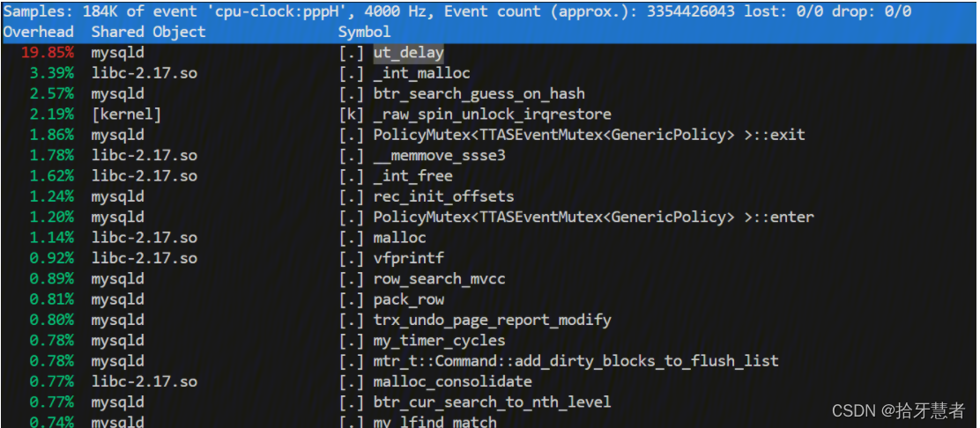Click the 3.39% overhead value

tap(51, 74)
